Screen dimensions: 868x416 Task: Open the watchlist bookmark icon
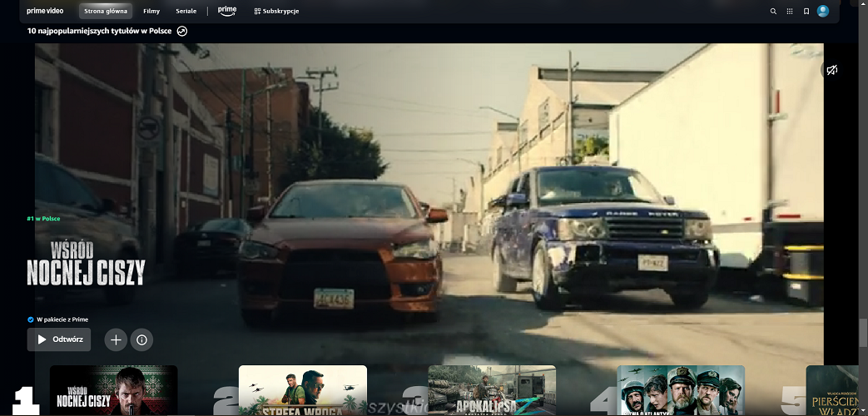[806, 12]
